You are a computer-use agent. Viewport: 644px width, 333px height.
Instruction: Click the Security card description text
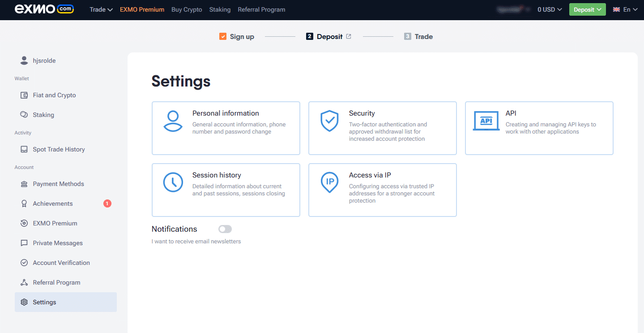(388, 132)
